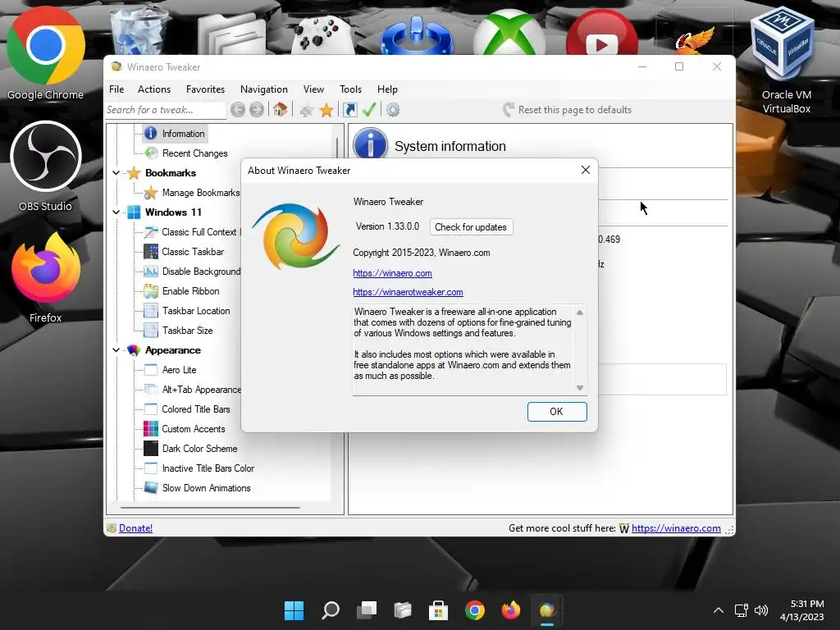Click the tree horizontal scrollbar
The image size is (840, 630).
tap(210, 507)
